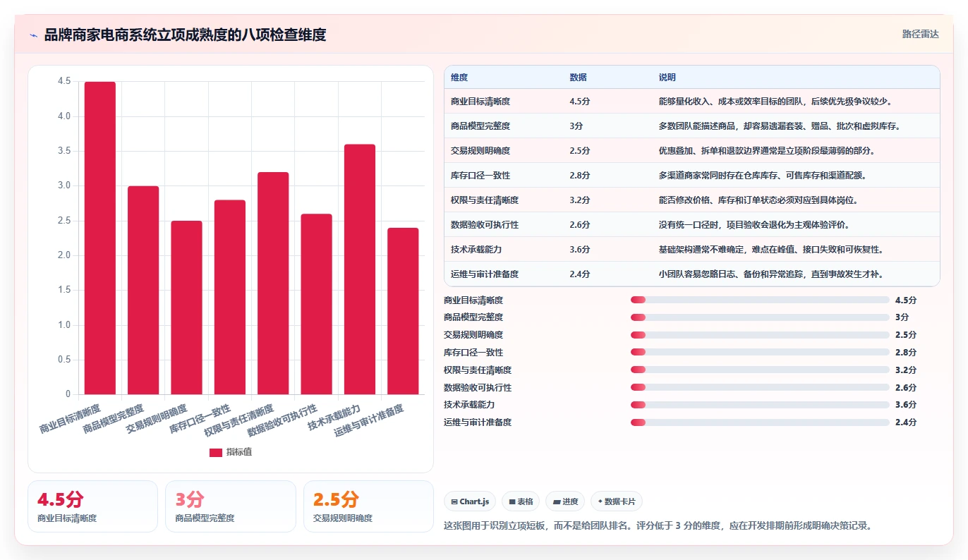968x560 pixels.
Task: Click the 3.2分 value in table
Action: (x=580, y=200)
